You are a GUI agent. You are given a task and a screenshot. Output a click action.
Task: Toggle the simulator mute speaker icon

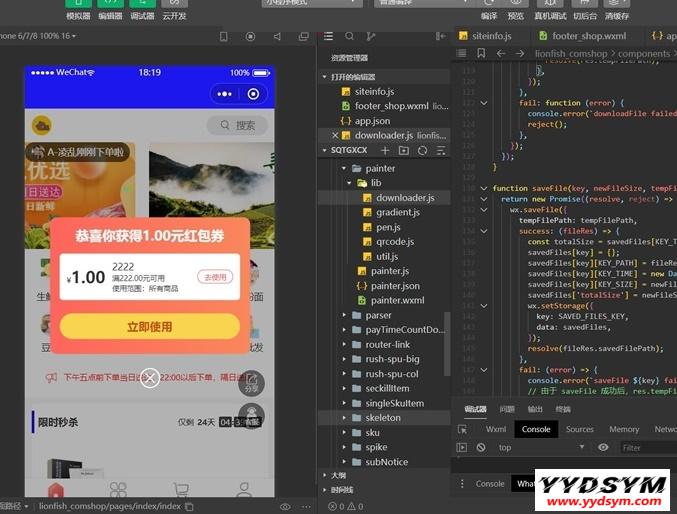(277, 36)
